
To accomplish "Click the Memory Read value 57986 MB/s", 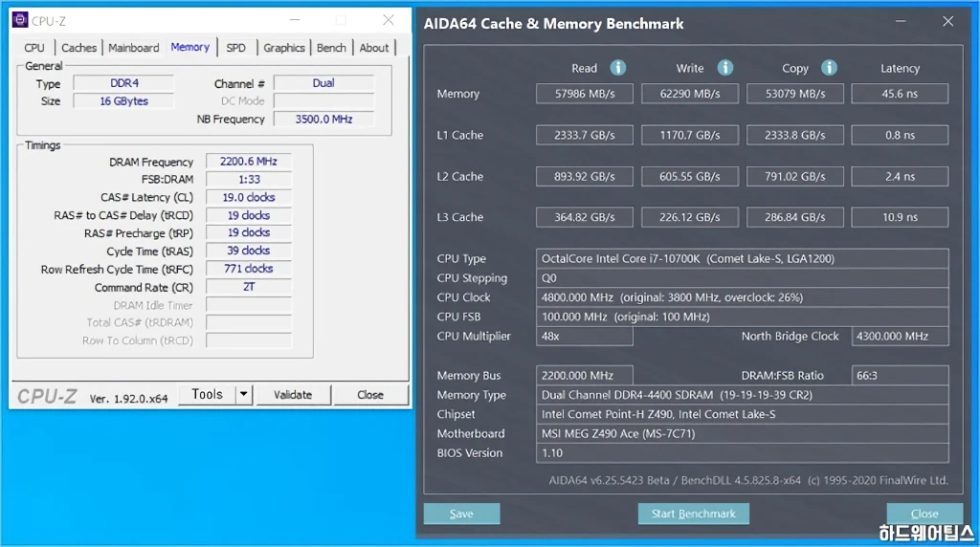I will 585,94.
